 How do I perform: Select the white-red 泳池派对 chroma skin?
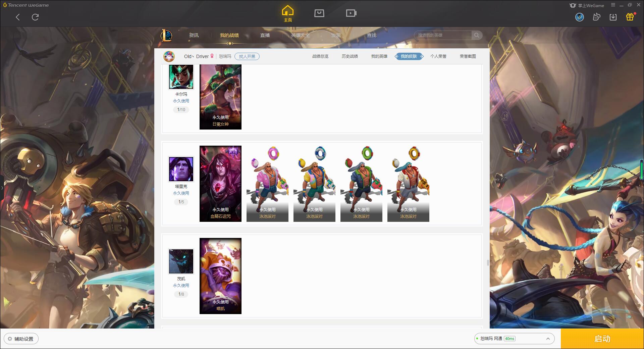[x=408, y=184]
